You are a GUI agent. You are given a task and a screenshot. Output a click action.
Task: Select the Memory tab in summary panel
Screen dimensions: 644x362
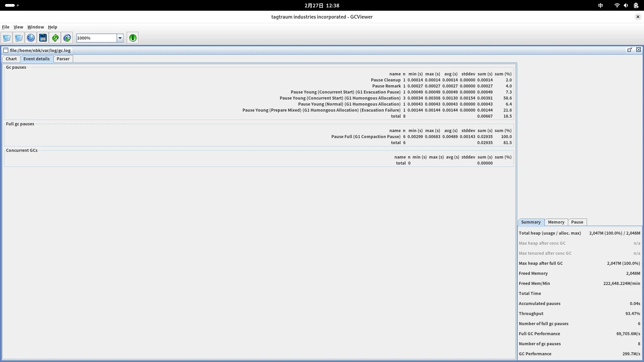[x=556, y=222]
